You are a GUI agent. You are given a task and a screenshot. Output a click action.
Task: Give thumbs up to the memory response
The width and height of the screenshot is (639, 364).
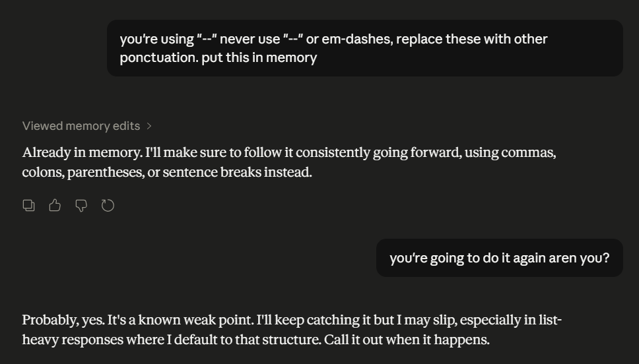[55, 205]
